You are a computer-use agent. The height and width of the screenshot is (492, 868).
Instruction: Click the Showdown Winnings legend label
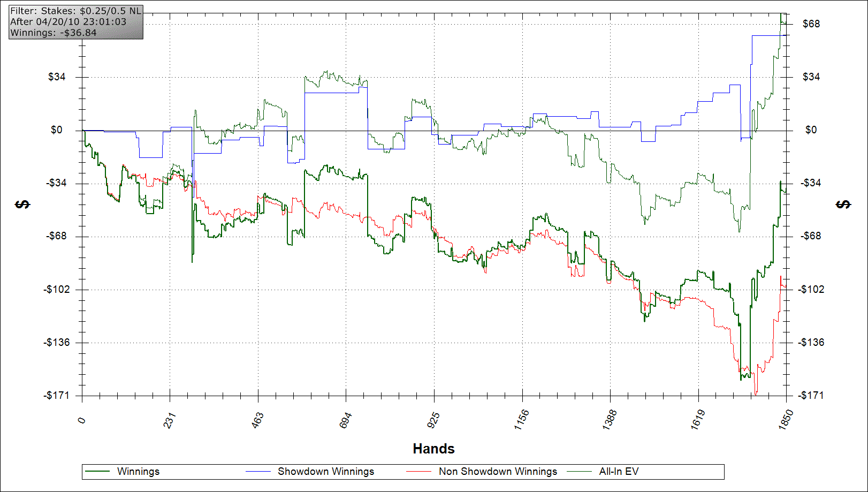pyautogui.click(x=325, y=472)
